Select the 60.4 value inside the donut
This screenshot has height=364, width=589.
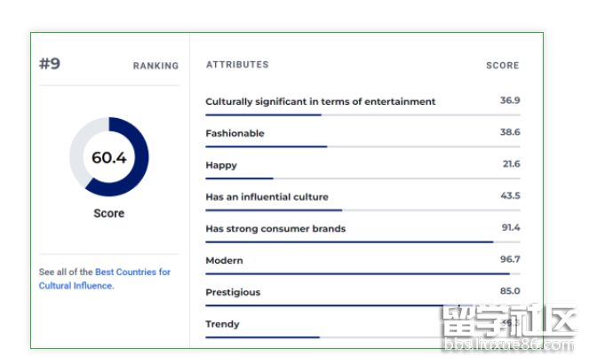click(x=109, y=158)
